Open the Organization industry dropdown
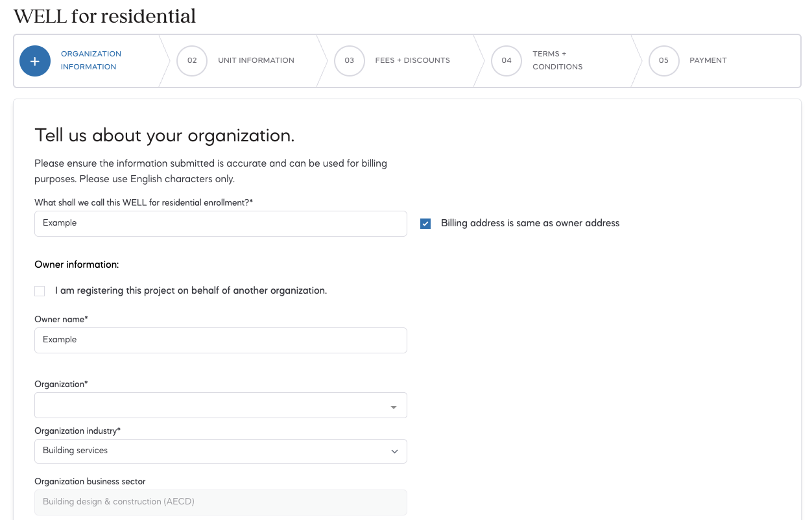 [221, 451]
